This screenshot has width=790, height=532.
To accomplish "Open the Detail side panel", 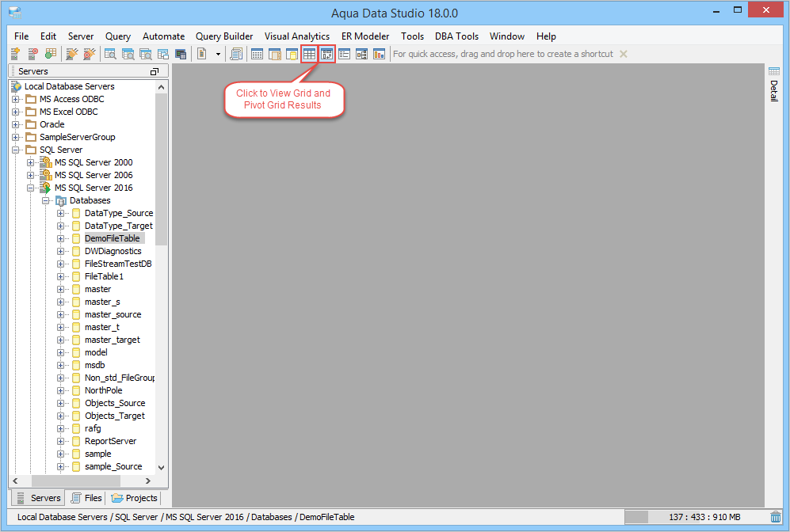I will tap(774, 84).
